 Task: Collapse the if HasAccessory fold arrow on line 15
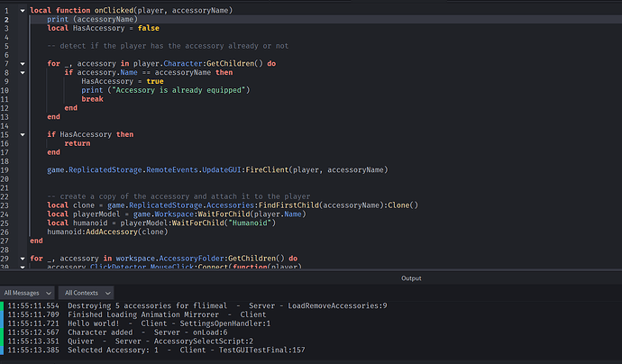pos(23,135)
